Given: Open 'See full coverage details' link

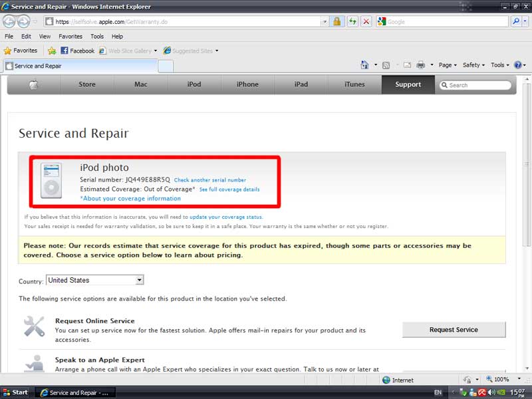Looking at the screenshot, I should point(229,190).
